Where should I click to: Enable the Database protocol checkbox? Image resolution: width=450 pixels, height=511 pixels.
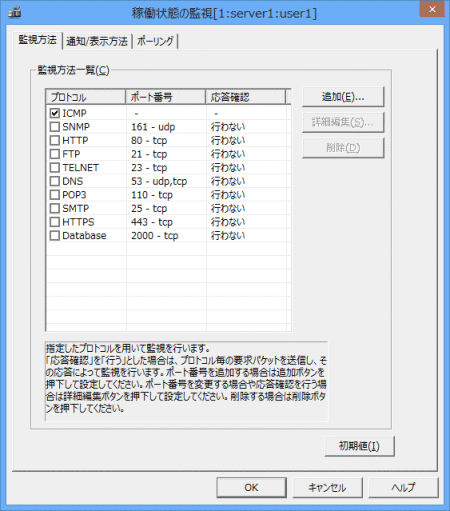(x=55, y=235)
